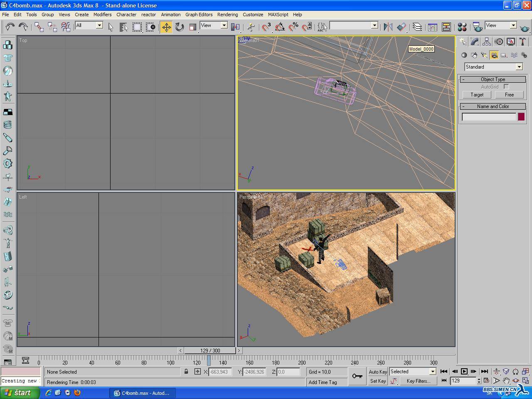Click the Undo arrow in main toolbar
Image resolution: width=532 pixels, height=399 pixels.
click(10, 27)
